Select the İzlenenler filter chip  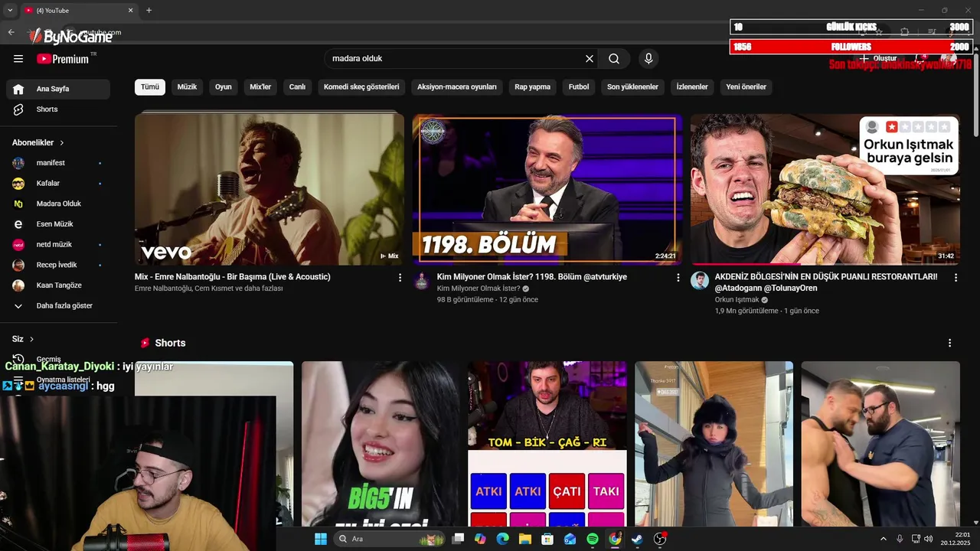(692, 86)
